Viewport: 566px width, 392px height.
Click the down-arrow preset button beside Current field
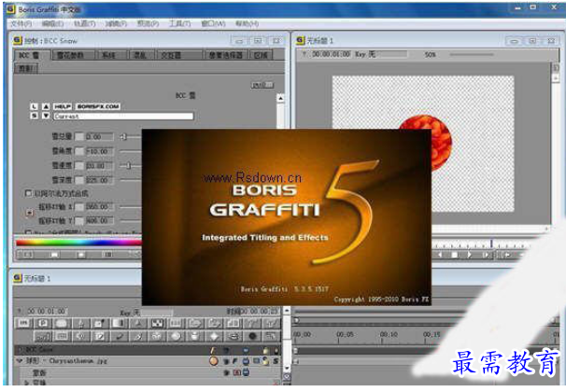point(46,116)
